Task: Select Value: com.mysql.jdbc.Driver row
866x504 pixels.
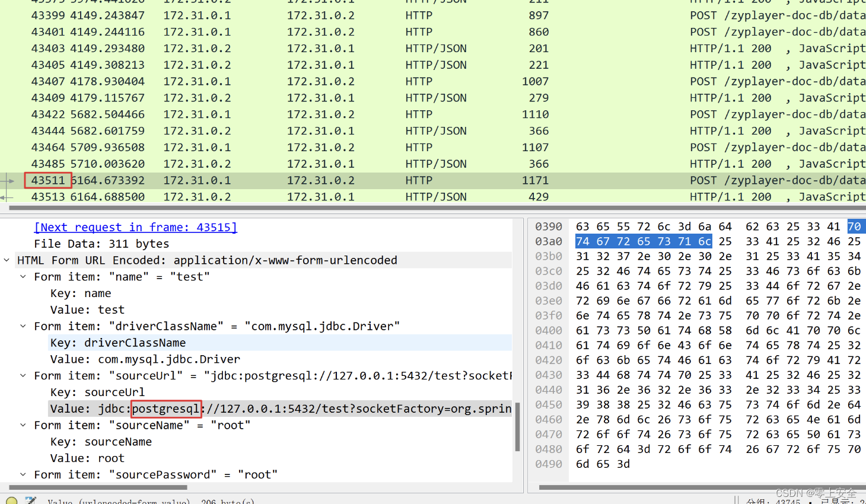Action: (145, 359)
